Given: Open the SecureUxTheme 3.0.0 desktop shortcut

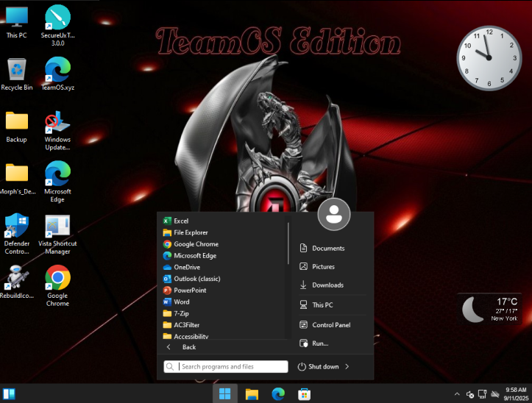Looking at the screenshot, I should (57, 26).
